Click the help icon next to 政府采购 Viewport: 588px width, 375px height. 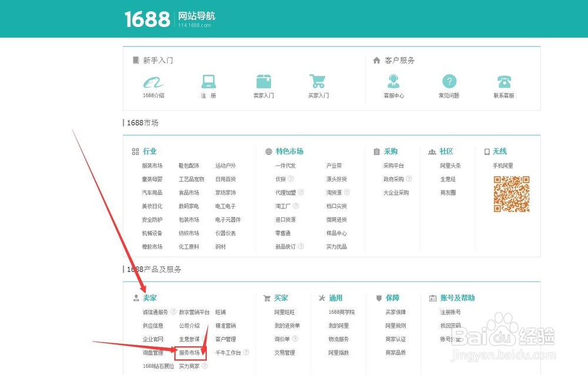click(409, 179)
